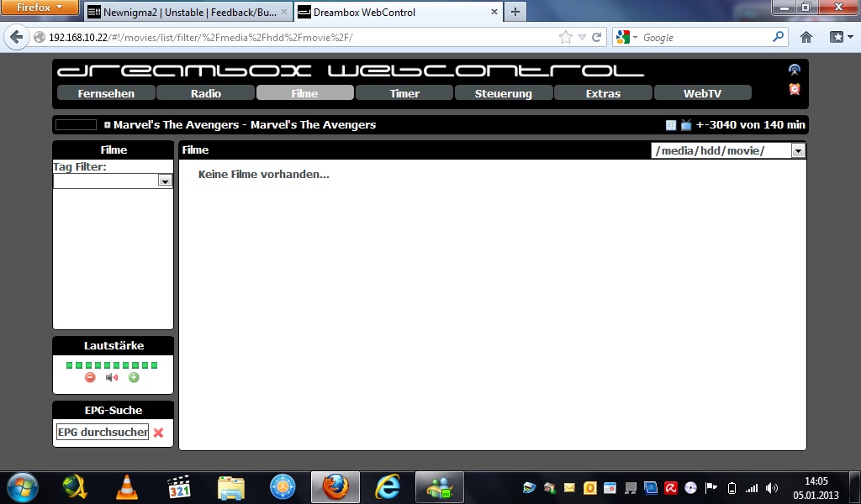This screenshot has height=504, width=861.
Task: Click the signal antenna icon in header
Action: pos(794,70)
